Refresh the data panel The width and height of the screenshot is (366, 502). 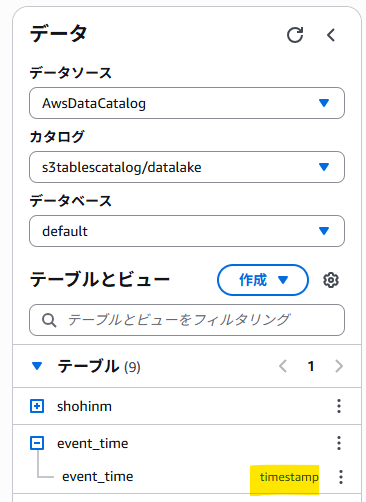pos(295,35)
